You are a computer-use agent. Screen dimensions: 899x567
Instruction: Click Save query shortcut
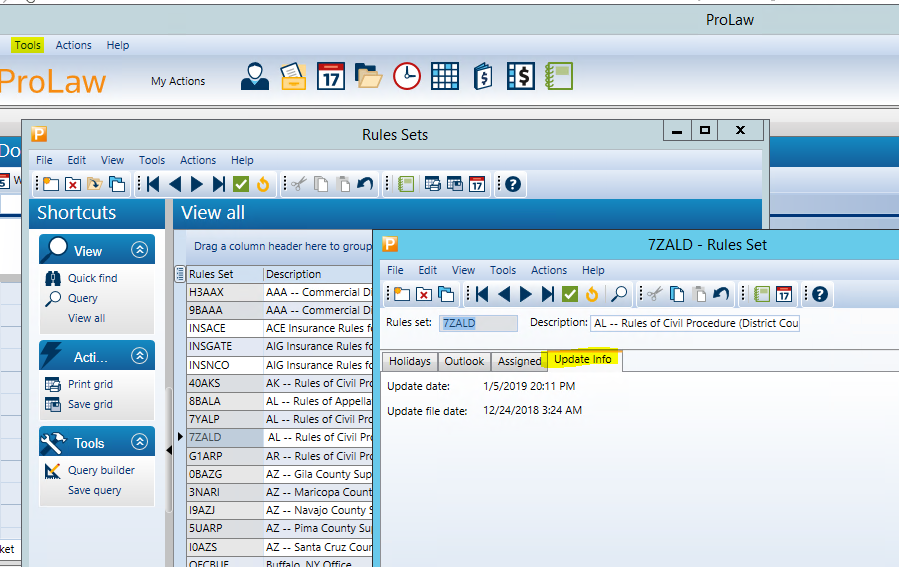pos(95,490)
